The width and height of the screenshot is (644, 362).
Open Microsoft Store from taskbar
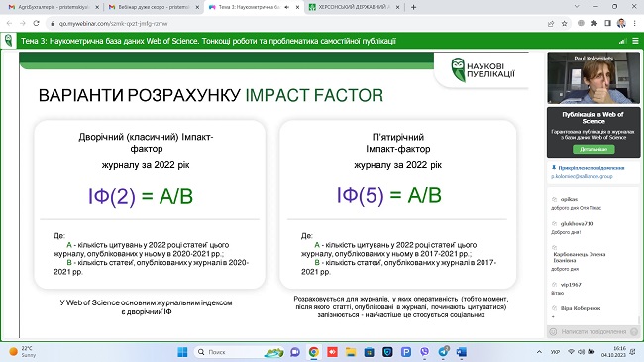point(370,352)
